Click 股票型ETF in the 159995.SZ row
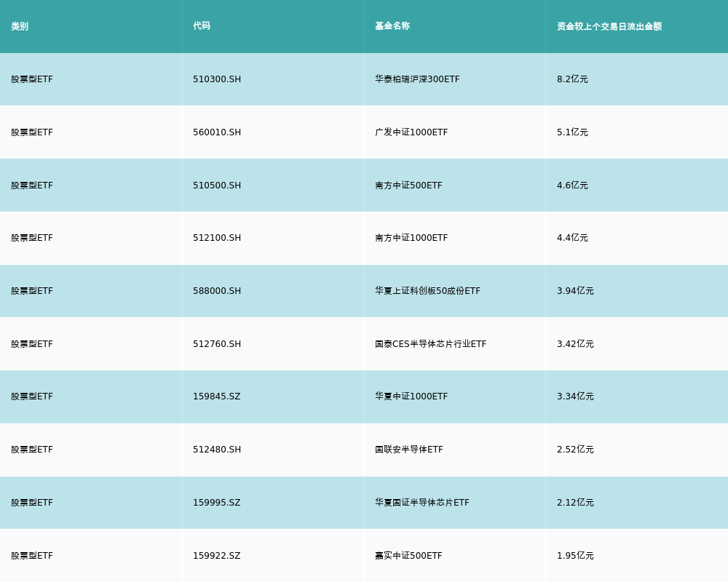The image size is (728, 582). click(32, 503)
